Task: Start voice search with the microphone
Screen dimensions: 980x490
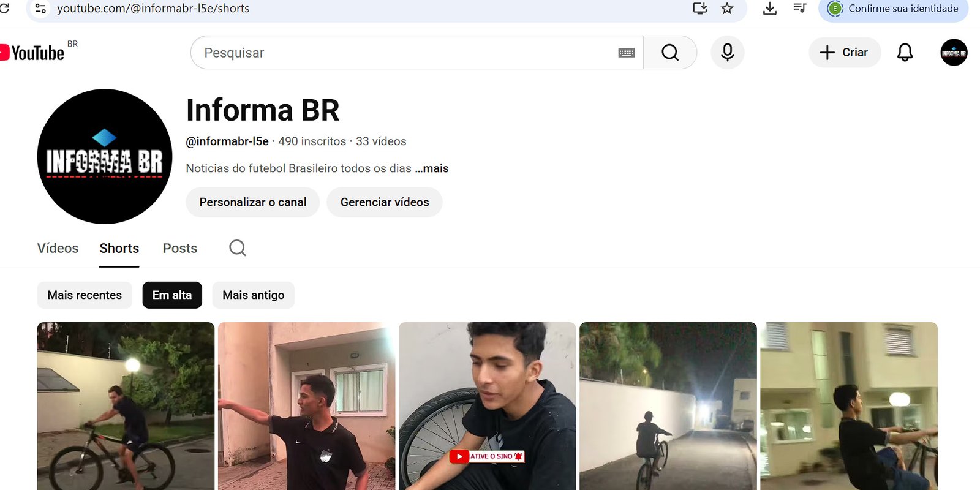Action: tap(728, 53)
